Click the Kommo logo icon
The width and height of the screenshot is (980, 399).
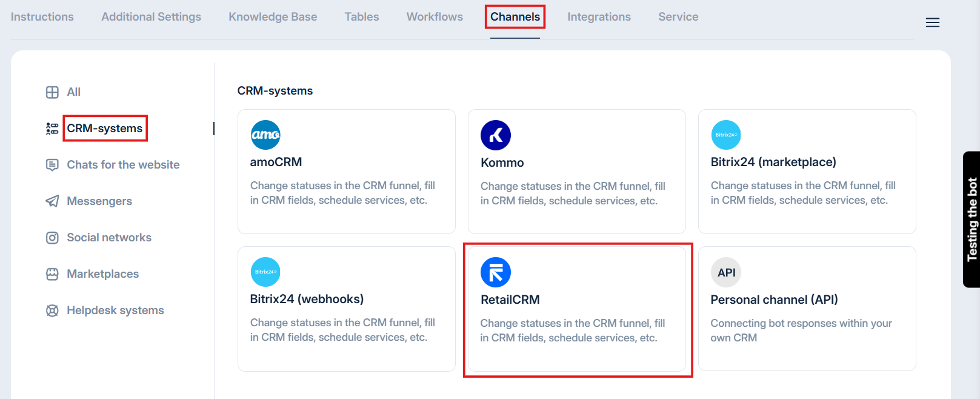pos(496,135)
